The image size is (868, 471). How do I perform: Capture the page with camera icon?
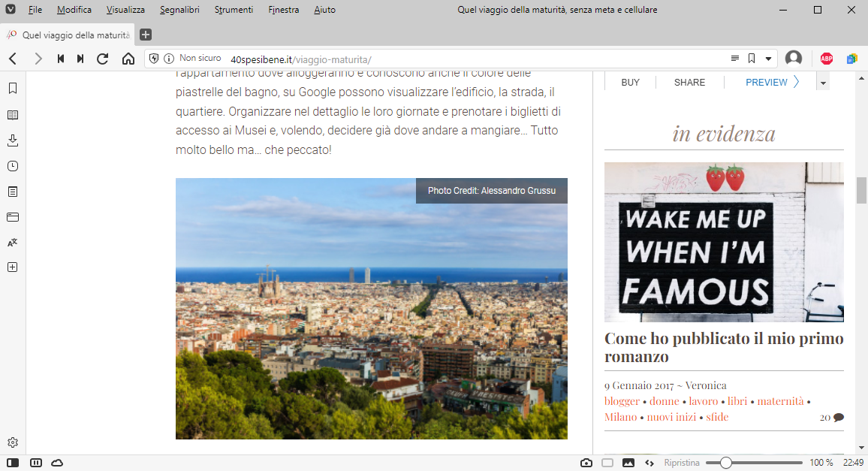(586, 463)
